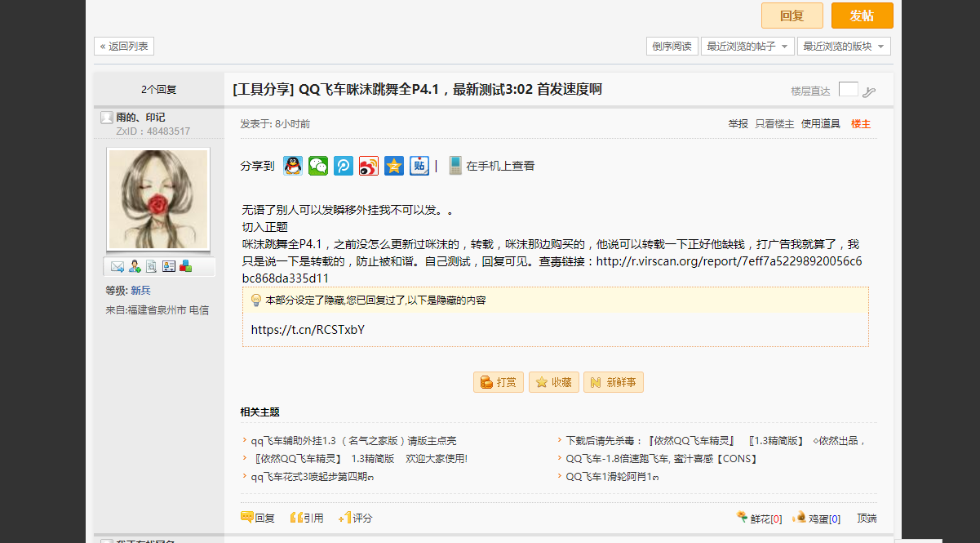Click the author's avatar image

click(x=158, y=199)
